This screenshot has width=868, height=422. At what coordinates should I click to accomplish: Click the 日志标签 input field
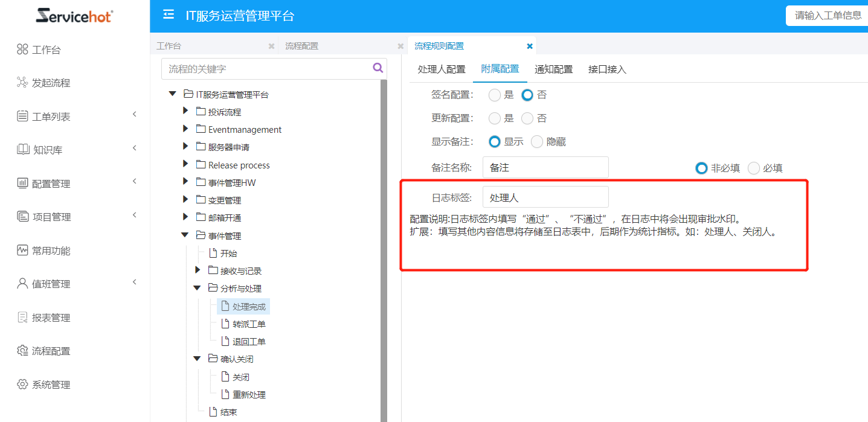[x=545, y=197]
